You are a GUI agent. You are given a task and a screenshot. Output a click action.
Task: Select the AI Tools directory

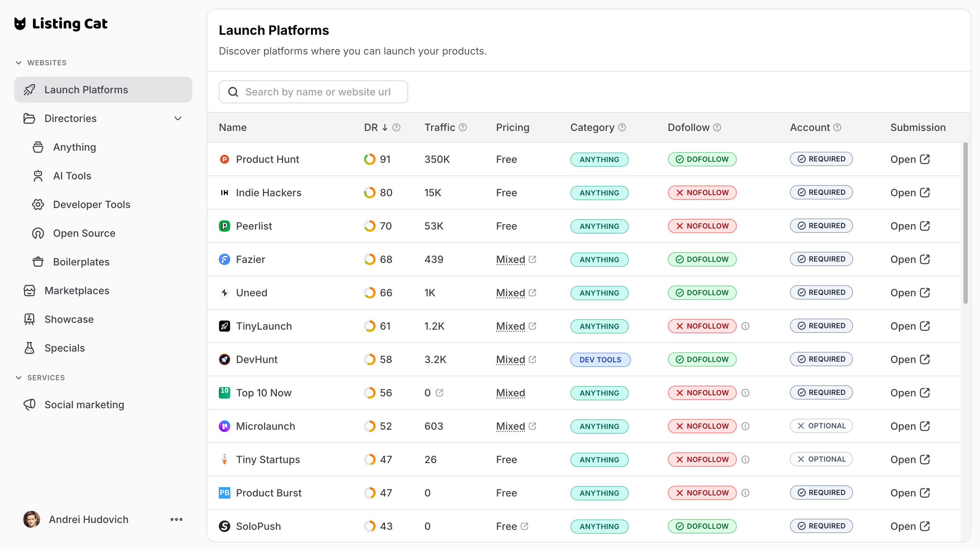[72, 176]
